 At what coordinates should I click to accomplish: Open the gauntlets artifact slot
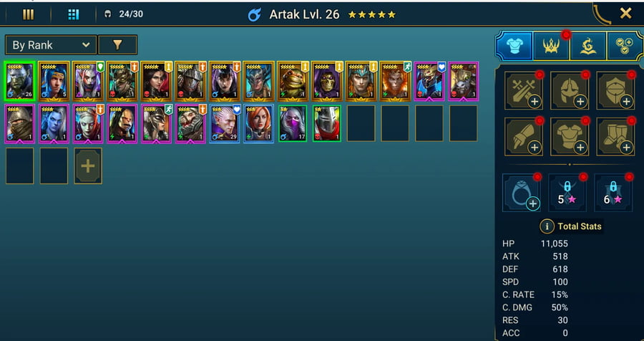(523, 137)
